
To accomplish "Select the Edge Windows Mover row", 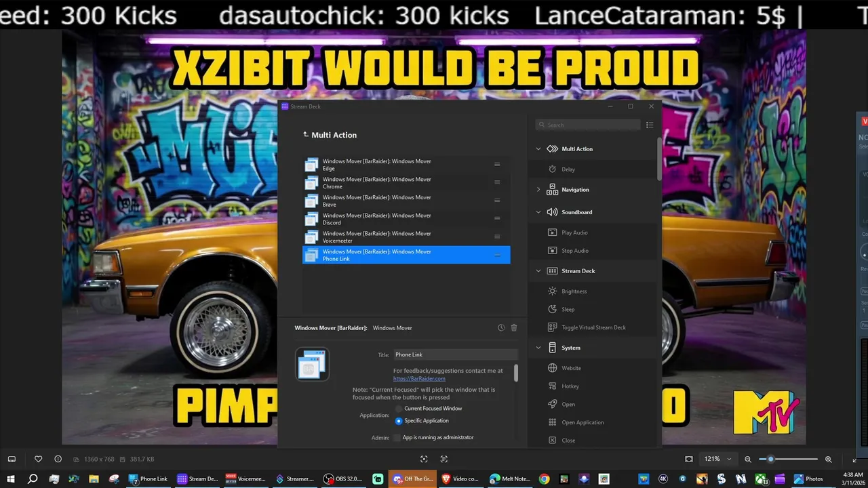I will point(406,165).
